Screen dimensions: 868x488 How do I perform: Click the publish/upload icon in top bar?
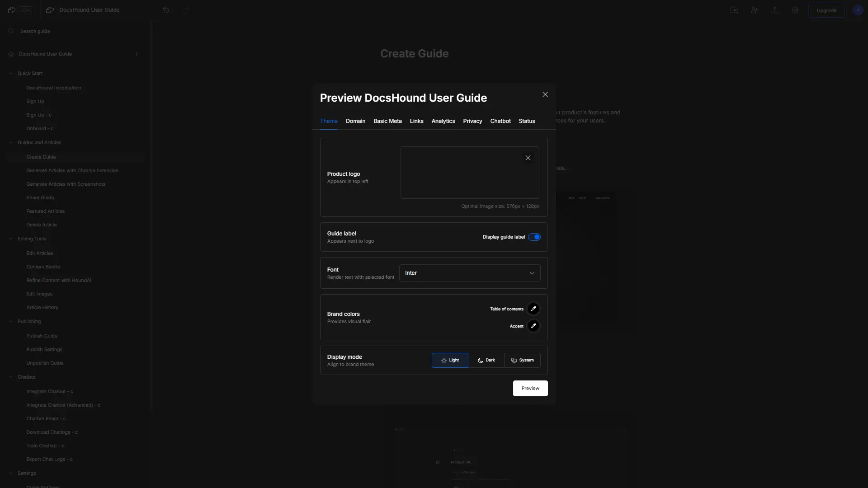click(775, 10)
